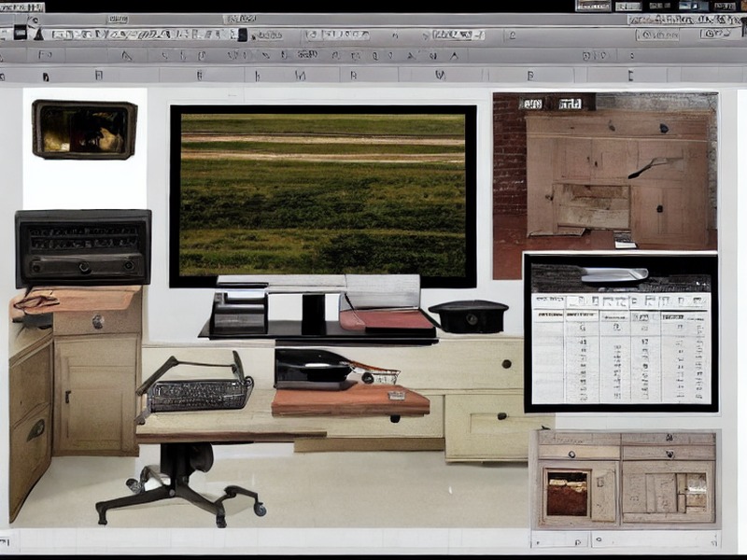
Task: Click the first top-right window thumbnail
Action: click(593, 6)
